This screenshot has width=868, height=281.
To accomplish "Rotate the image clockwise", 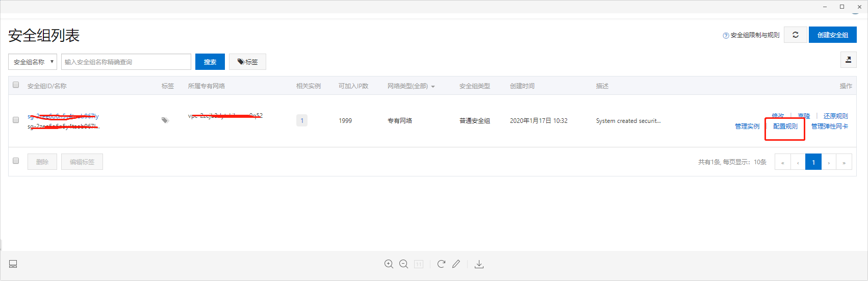I will click(x=441, y=264).
